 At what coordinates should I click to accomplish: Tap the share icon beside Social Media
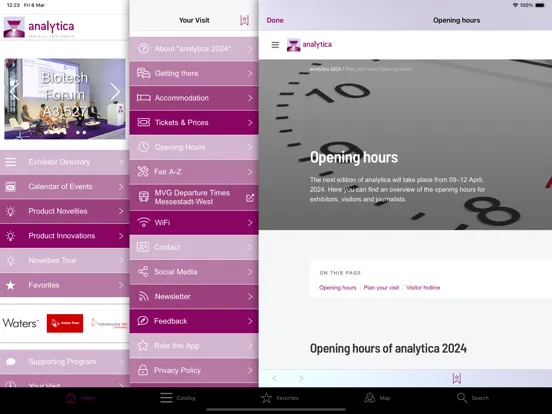point(143,271)
